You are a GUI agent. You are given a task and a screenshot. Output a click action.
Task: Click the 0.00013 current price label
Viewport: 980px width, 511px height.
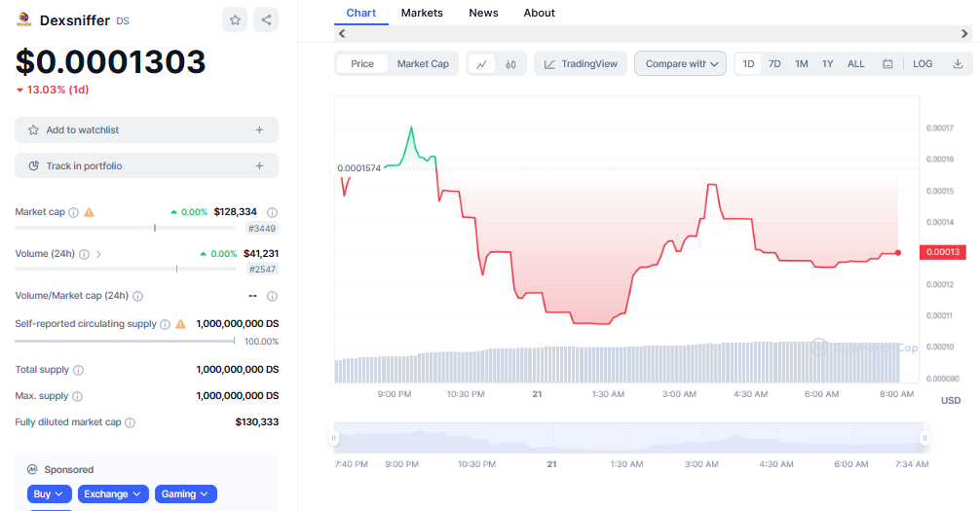(943, 252)
